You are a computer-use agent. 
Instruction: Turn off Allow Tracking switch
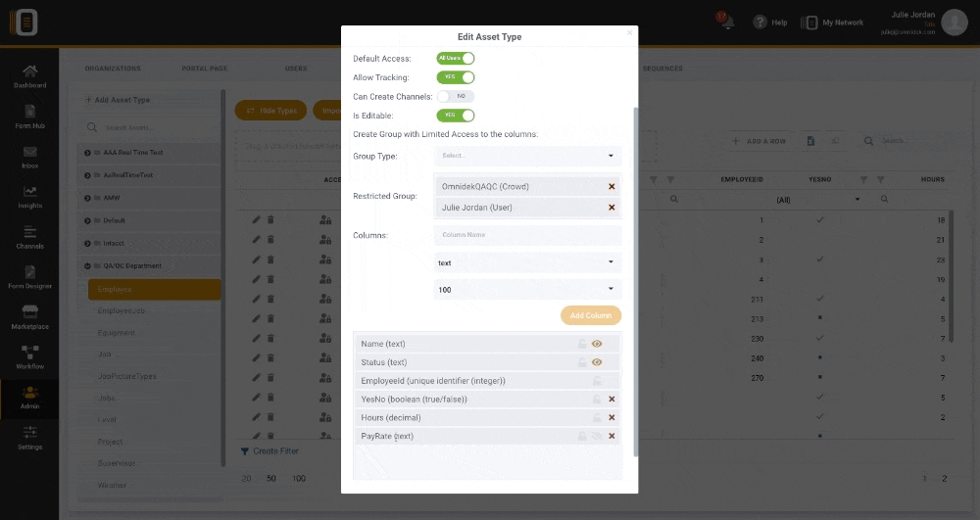coord(455,77)
